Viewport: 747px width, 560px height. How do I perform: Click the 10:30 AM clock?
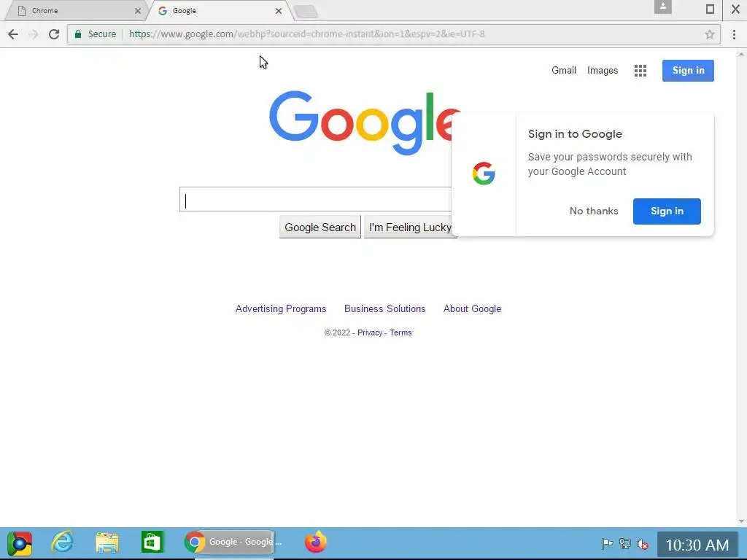click(x=697, y=545)
